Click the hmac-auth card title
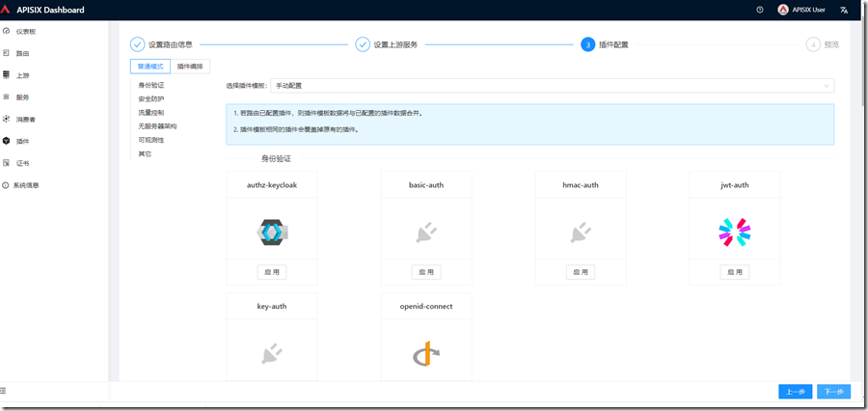The width and height of the screenshot is (868, 411). pos(581,185)
